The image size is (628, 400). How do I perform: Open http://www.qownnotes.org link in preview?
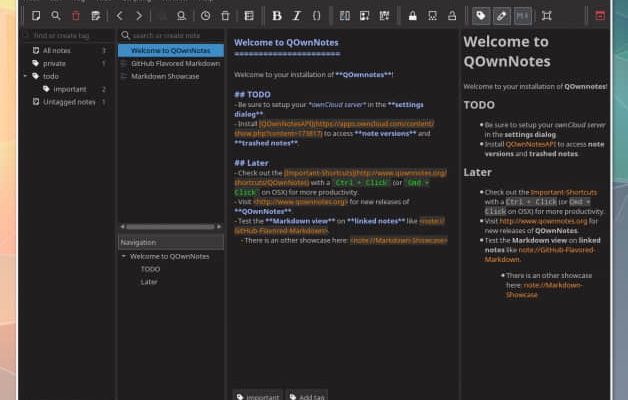point(543,221)
